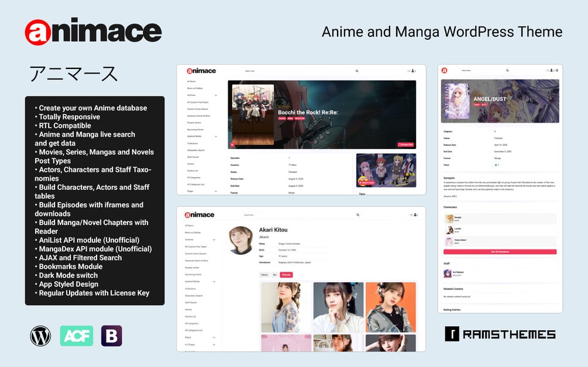The image size is (588, 367).
Task: Click RAMSTHEMES logo
Action: 500,334
